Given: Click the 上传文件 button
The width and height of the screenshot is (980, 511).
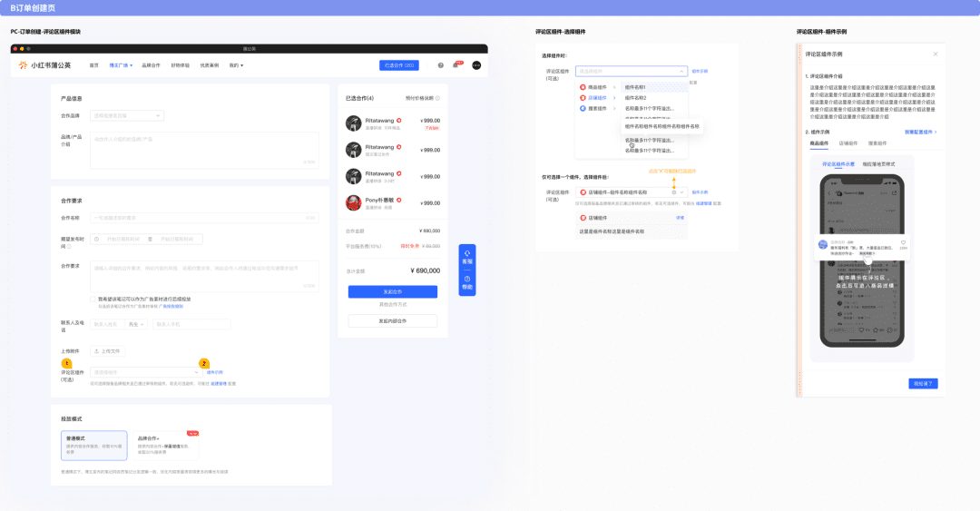Looking at the screenshot, I should click(107, 351).
